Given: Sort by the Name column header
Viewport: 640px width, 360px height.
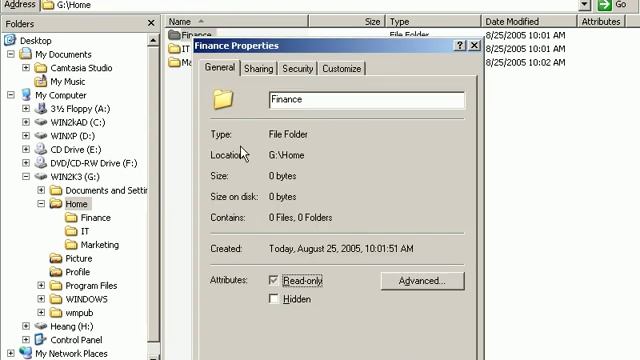Looking at the screenshot, I should [236, 22].
